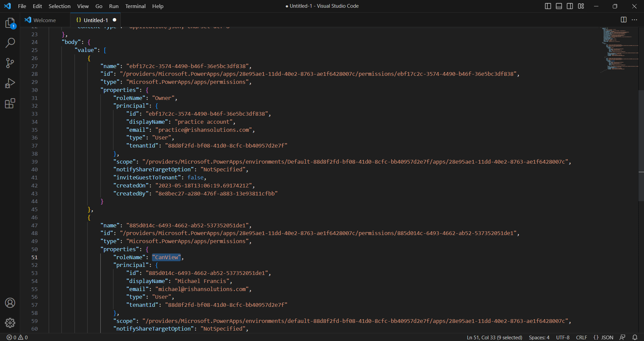Open the Extensions view

click(10, 103)
